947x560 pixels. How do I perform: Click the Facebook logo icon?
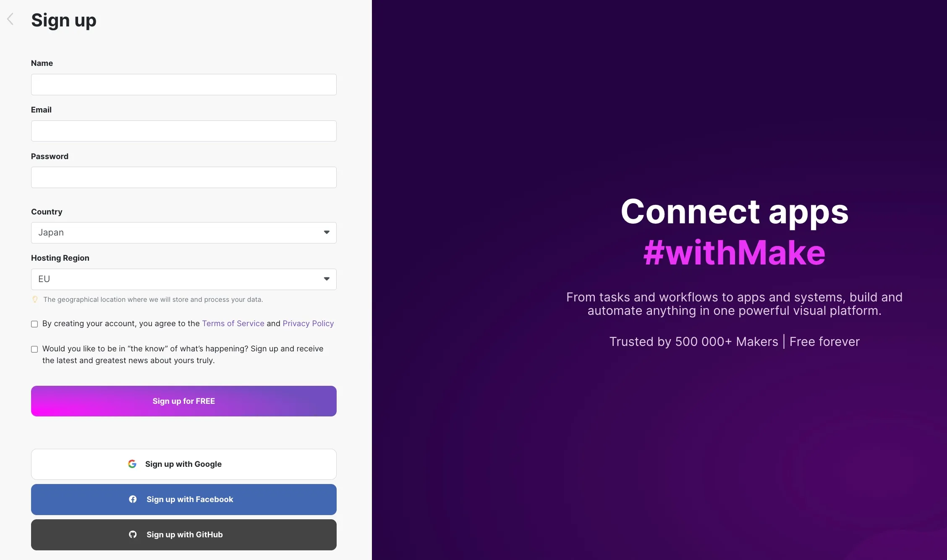click(133, 499)
